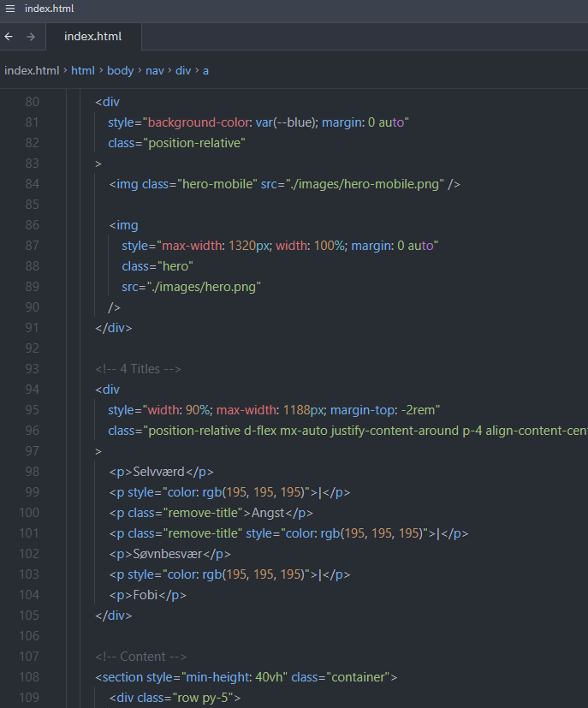Click line number 84 in gutter
Viewport: 588px width, 708px height.
coord(32,184)
